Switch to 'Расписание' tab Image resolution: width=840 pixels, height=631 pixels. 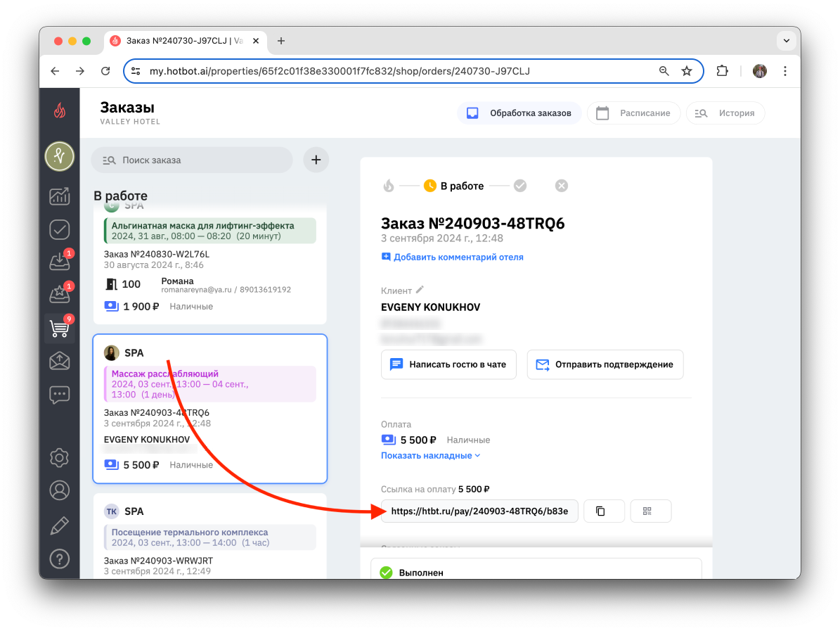(634, 113)
